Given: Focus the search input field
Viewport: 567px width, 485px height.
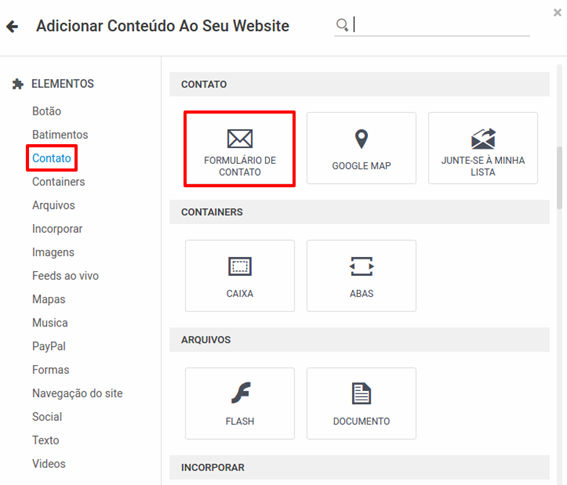Looking at the screenshot, I should [x=441, y=25].
